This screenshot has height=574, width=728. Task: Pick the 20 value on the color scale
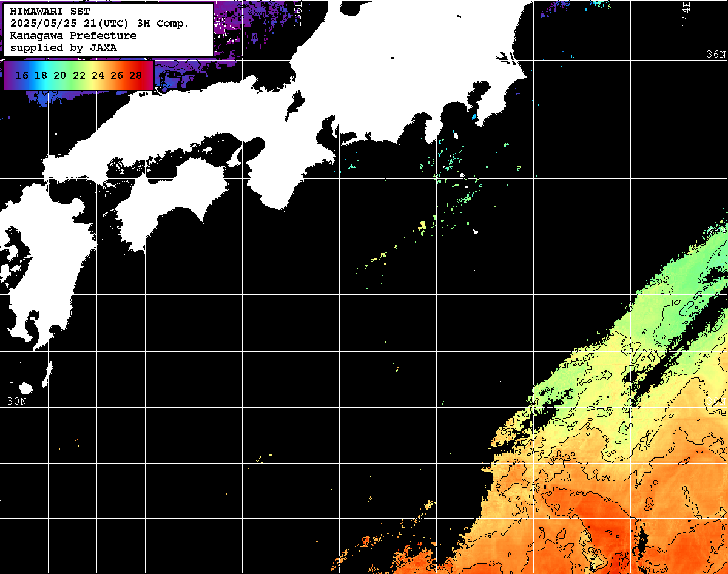[x=59, y=76]
